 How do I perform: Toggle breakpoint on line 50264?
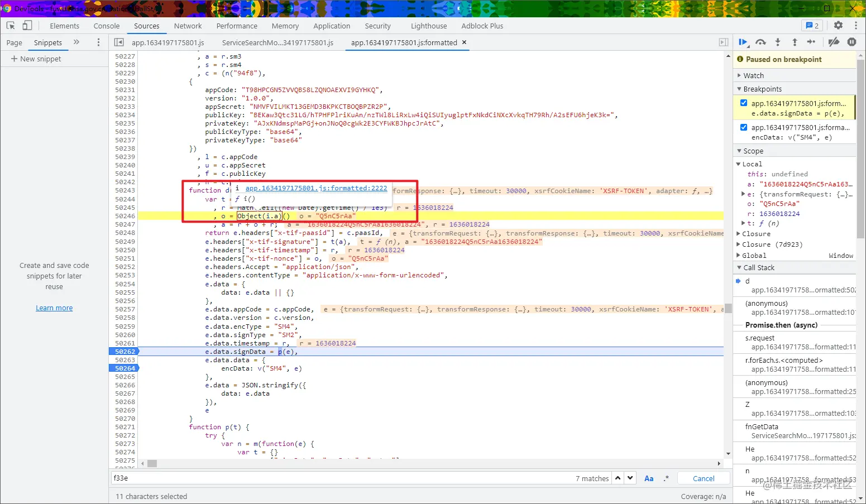[123, 368]
